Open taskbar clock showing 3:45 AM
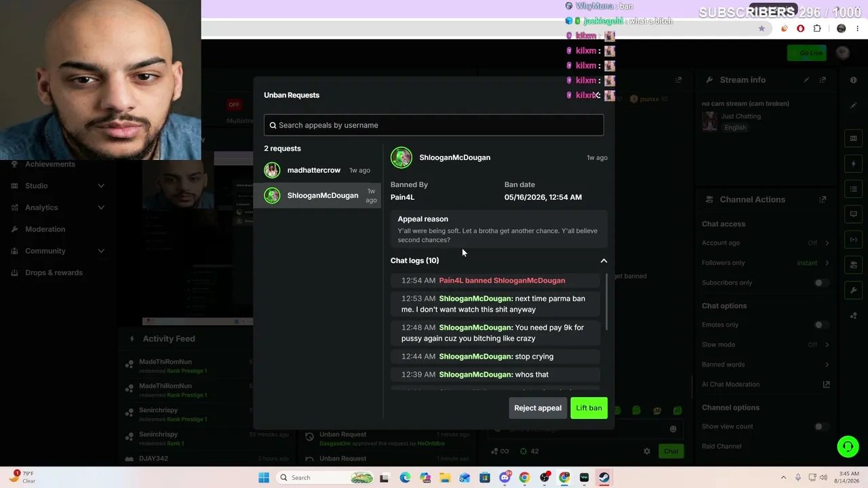Image resolution: width=868 pixels, height=488 pixels. (850, 477)
